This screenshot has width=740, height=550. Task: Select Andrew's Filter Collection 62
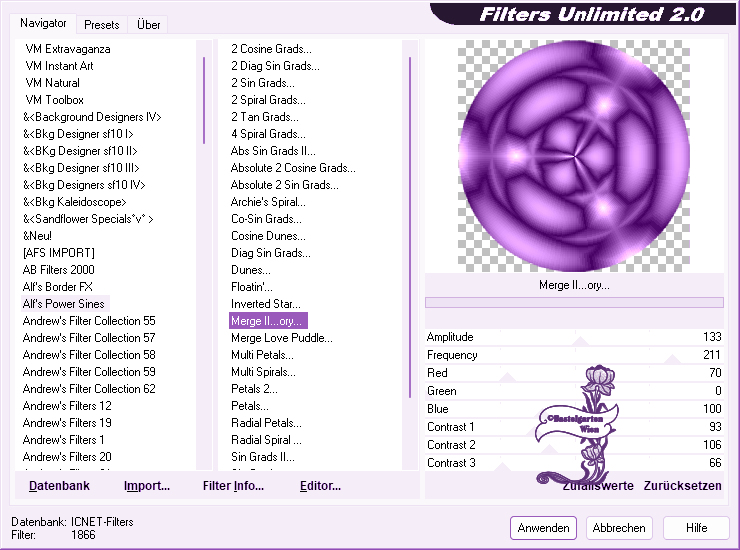89,389
